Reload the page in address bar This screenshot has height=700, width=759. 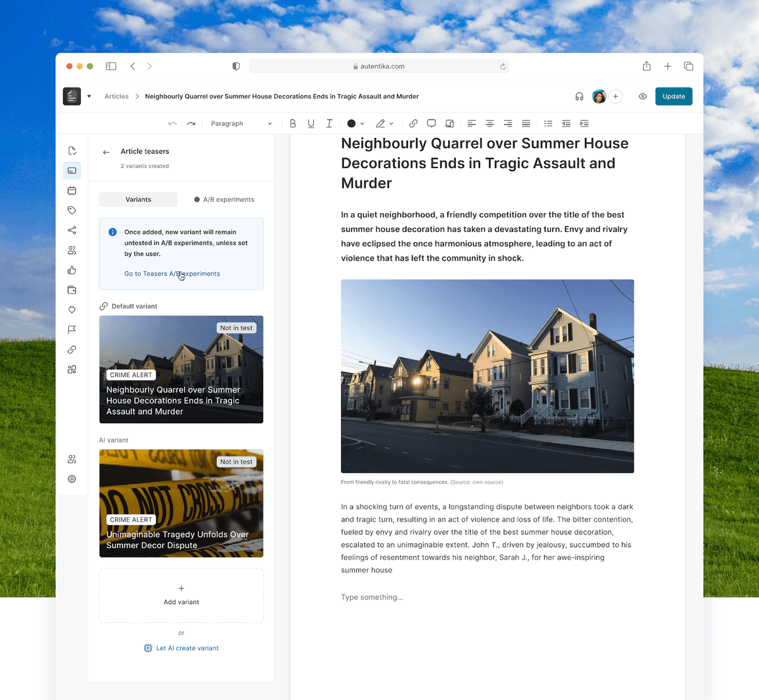pos(503,66)
